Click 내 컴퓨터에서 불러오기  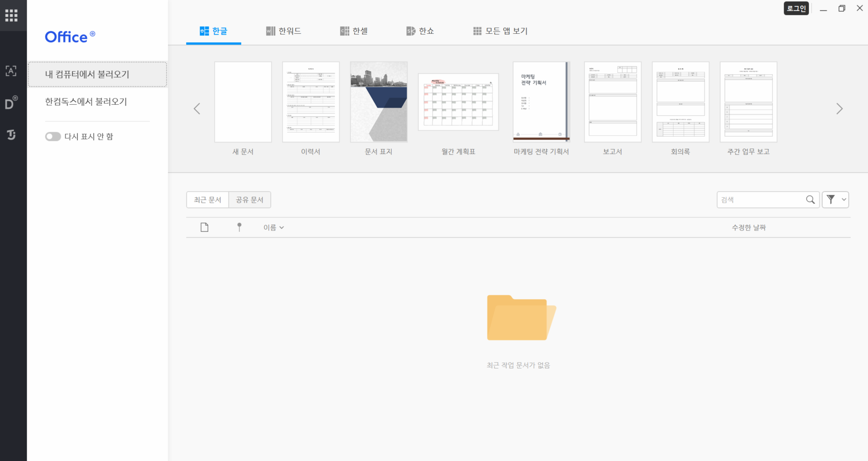97,74
